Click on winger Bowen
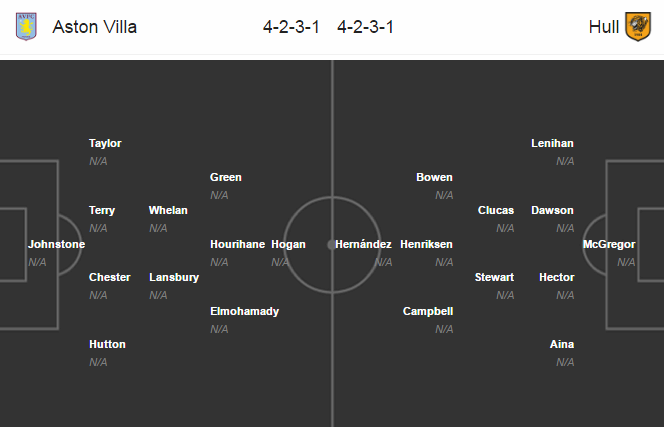664x427 pixels. point(434,177)
